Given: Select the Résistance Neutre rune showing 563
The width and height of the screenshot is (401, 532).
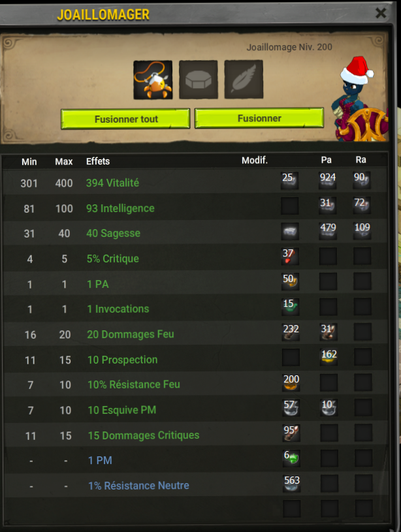Looking at the screenshot, I should click(292, 483).
